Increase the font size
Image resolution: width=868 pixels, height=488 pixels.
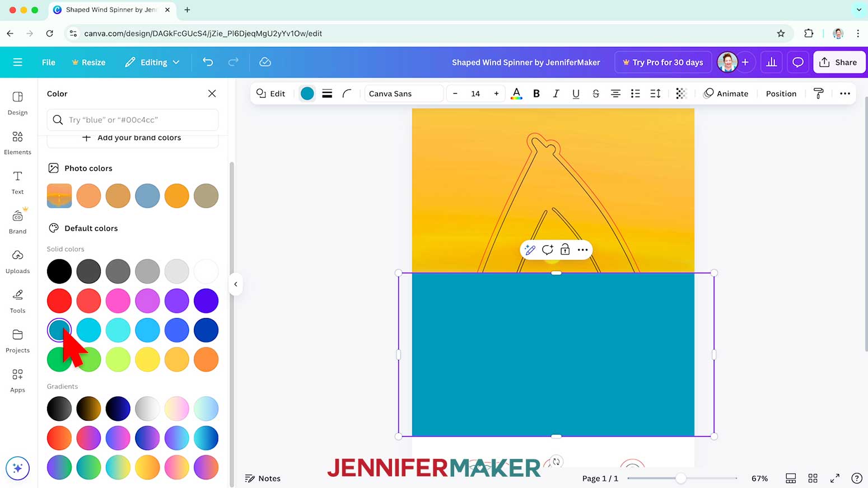496,93
